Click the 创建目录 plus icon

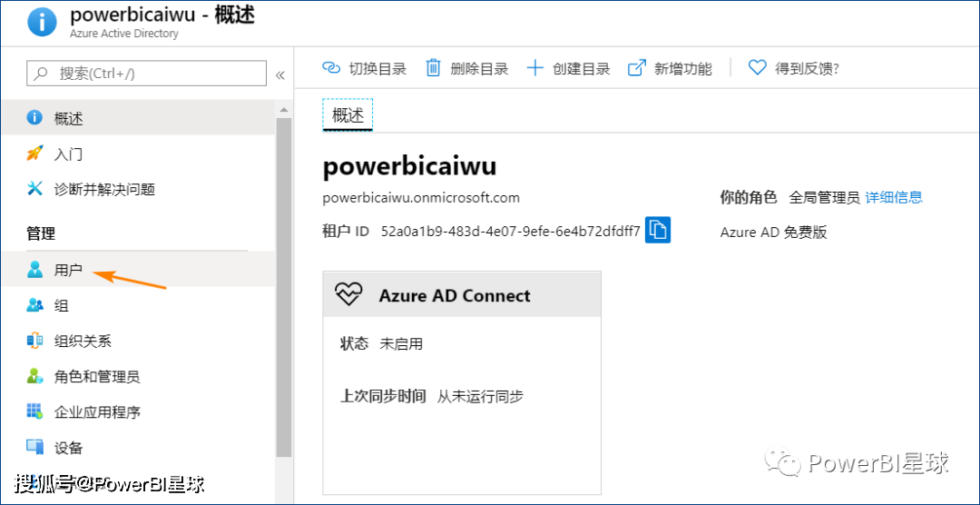pyautogui.click(x=535, y=68)
